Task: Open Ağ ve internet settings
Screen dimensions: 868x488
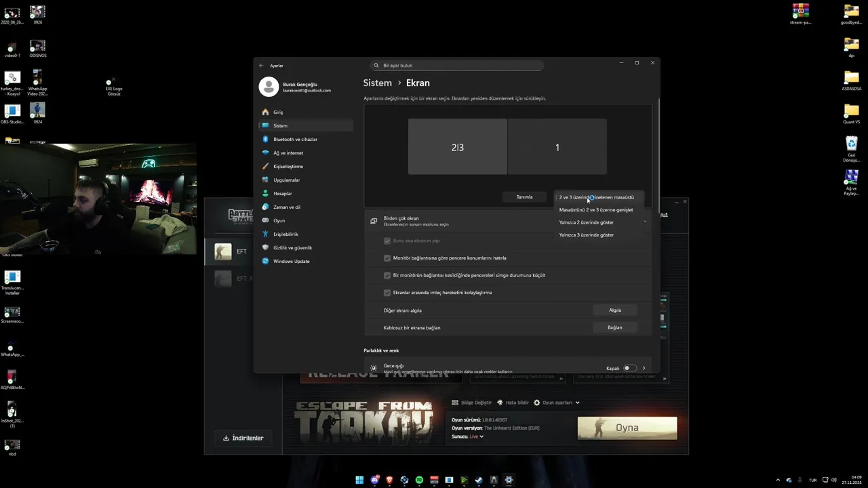Action: (x=305, y=152)
